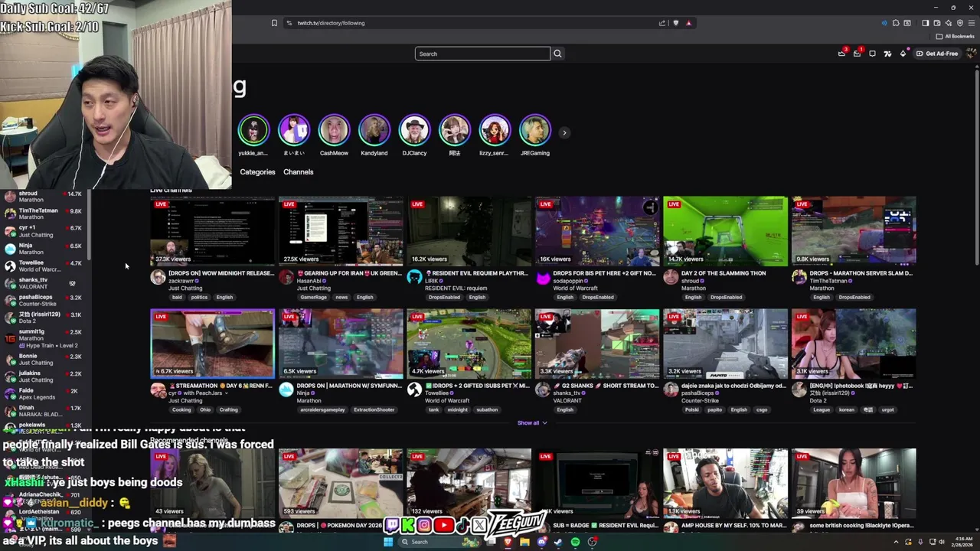Open Twitch Prime loot crown icon
Screen dimensions: 980x551
coord(842,54)
